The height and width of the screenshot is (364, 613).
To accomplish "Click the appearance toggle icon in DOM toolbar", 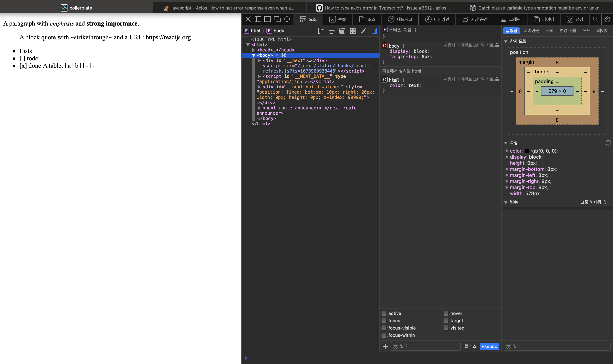I will (x=342, y=31).
